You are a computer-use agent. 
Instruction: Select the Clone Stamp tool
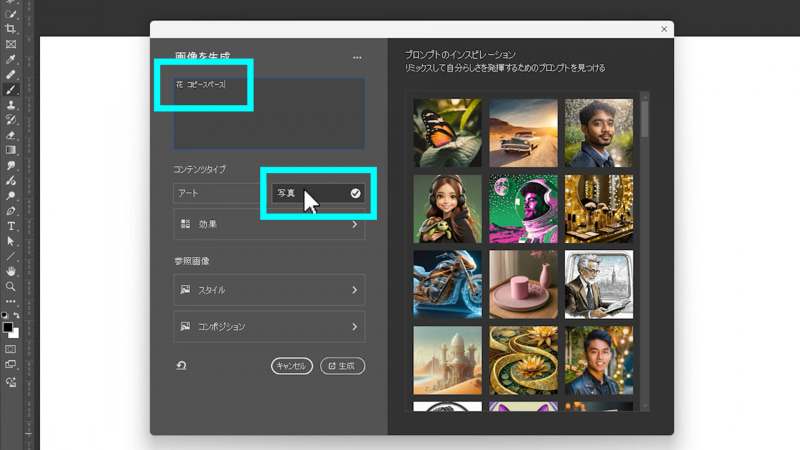pyautogui.click(x=11, y=105)
